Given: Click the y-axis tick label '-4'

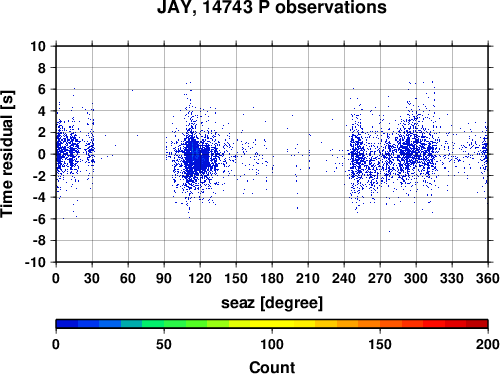Looking at the screenshot, I should [x=39, y=197].
